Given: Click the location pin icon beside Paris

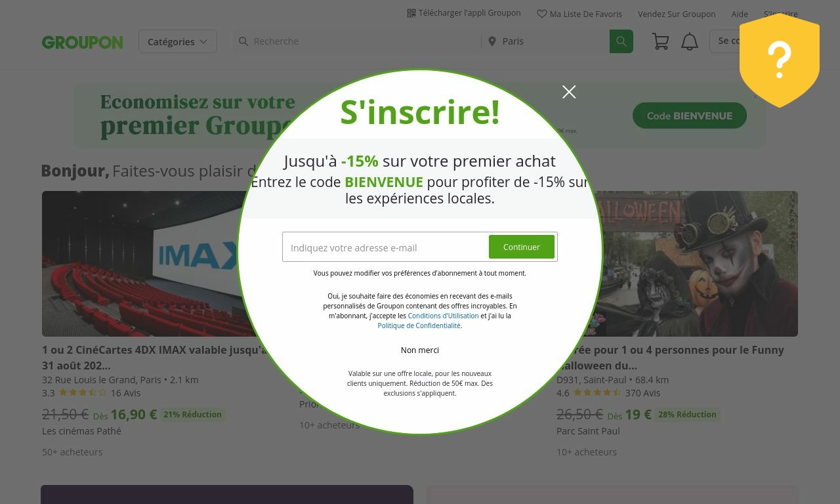Looking at the screenshot, I should point(492,41).
